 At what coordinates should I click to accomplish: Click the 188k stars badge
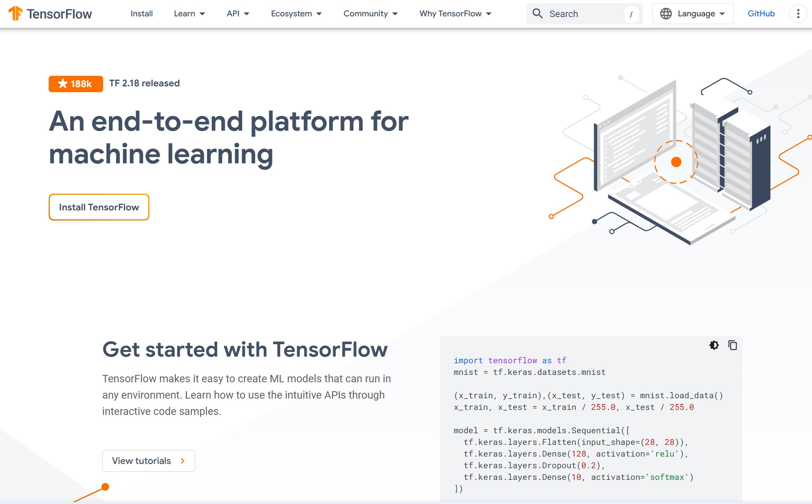pyautogui.click(x=76, y=84)
